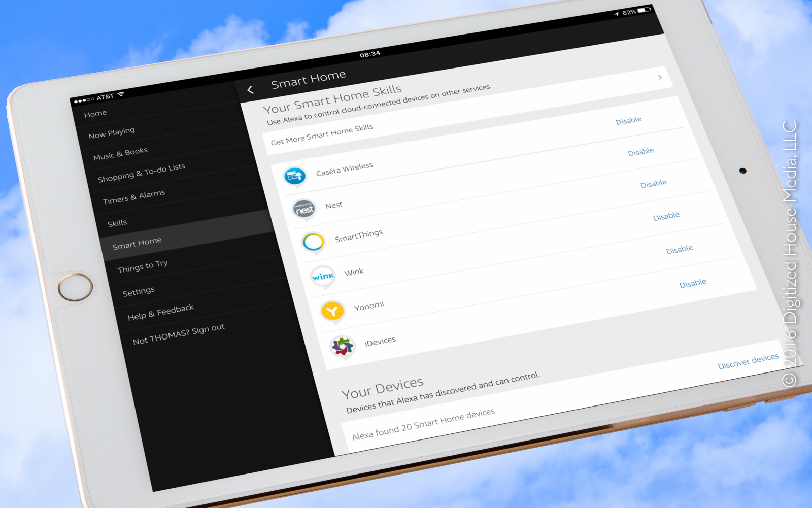Disable the Caséta Wireless skill
This screenshot has height=508, width=812.
pos(628,121)
